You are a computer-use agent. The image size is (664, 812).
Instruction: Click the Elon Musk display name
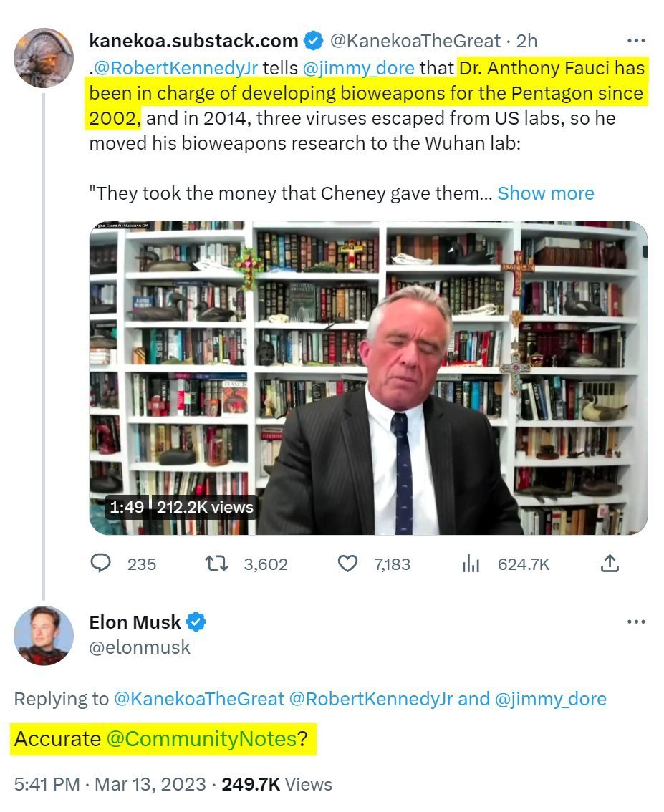tap(135, 622)
